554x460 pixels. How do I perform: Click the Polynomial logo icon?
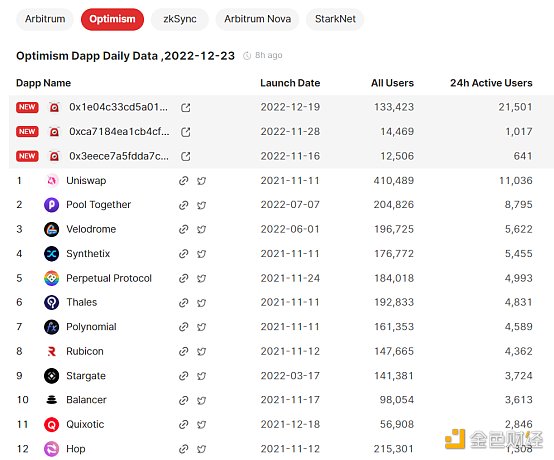[52, 327]
